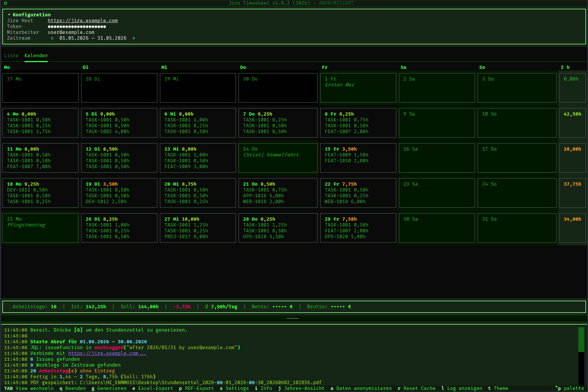Click Fr weekday column header
The height and width of the screenshot is (392, 588).
325,67
